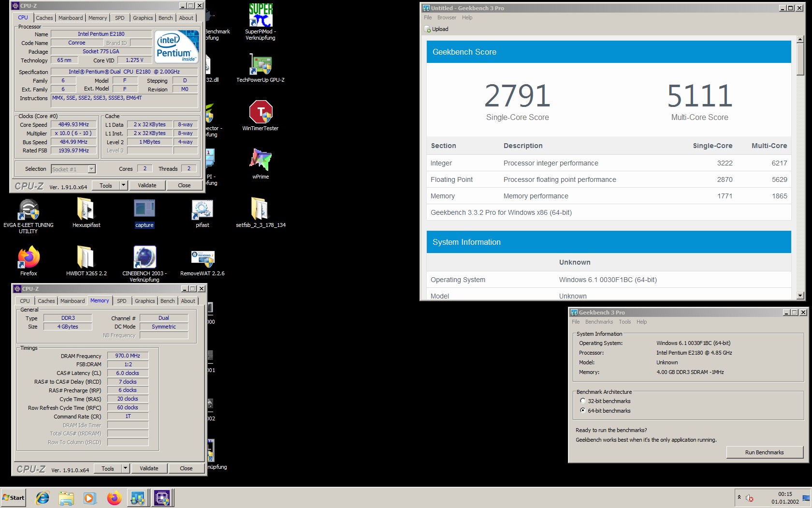
Task: Switch to Caches tab in top CPU-Z
Action: [x=44, y=18]
